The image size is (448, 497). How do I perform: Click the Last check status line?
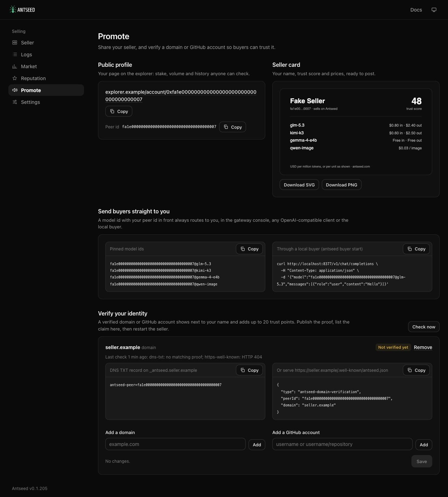coord(184,357)
